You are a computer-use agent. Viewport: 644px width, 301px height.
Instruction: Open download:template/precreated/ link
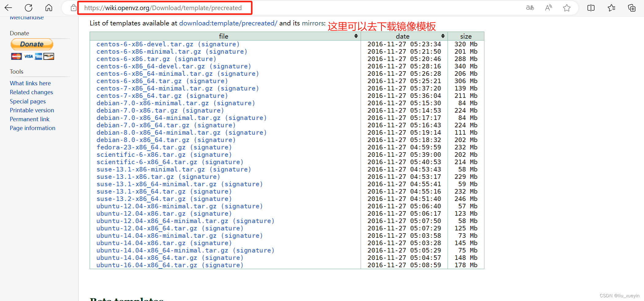[x=228, y=23]
